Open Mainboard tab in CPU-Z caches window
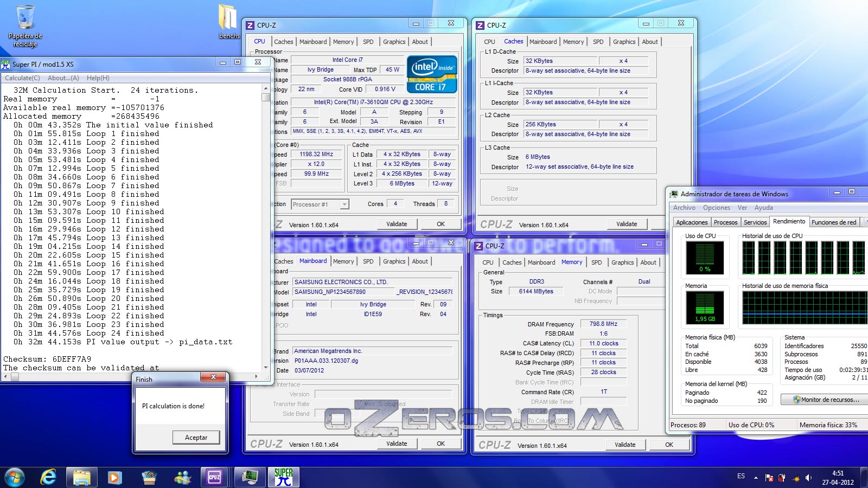The width and height of the screenshot is (868, 488). [x=543, y=42]
